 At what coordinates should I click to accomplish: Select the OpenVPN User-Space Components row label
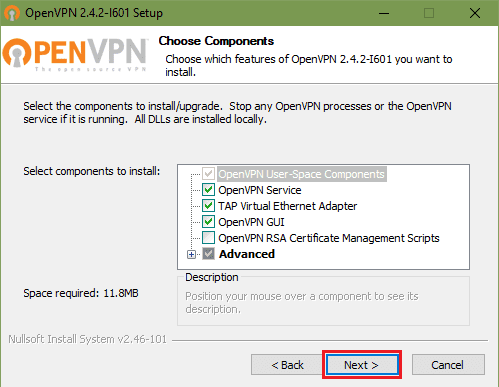(x=302, y=174)
